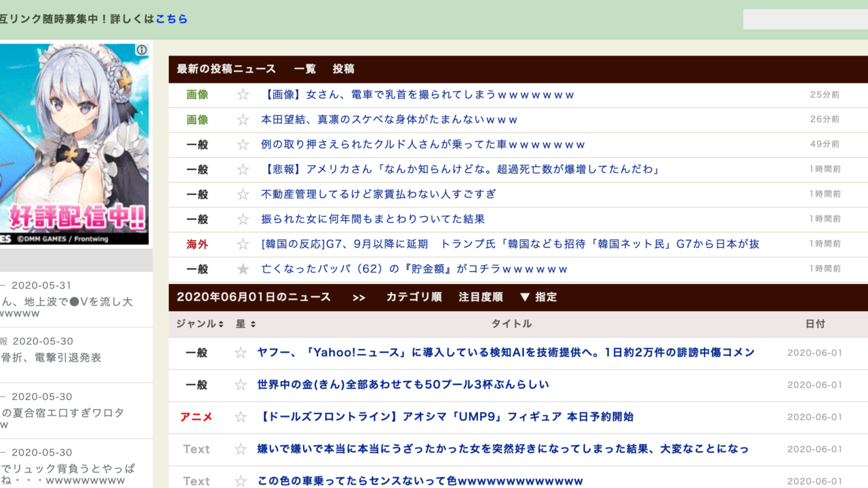Screen dimensions: 868x488
Task: Open sidebar item 骨折、電撃引退発表
Action: (x=51, y=357)
